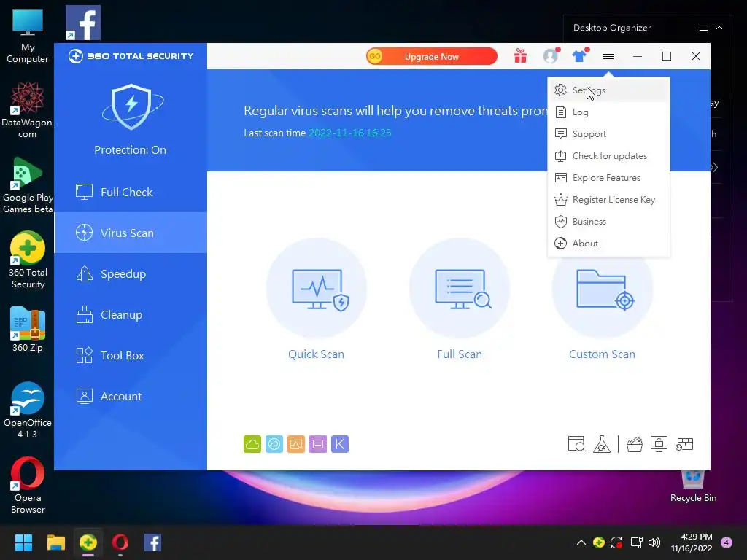The width and height of the screenshot is (747, 560).
Task: Select Settings from the dropdown menu
Action: [x=609, y=90]
